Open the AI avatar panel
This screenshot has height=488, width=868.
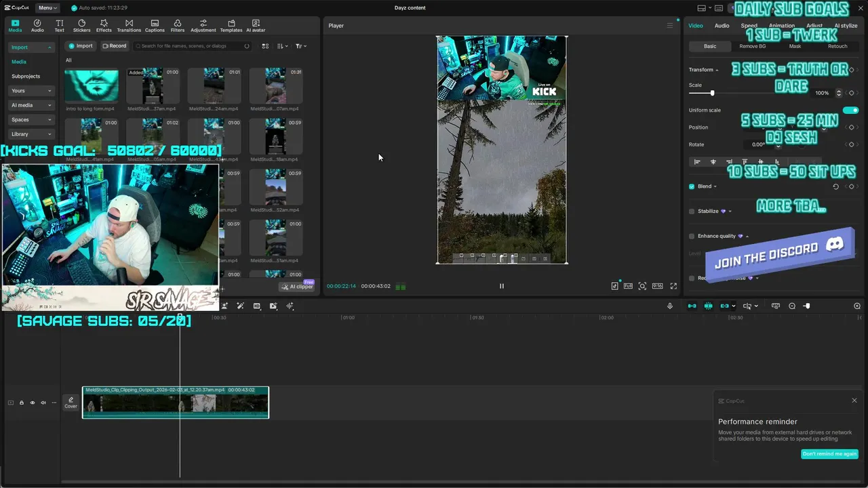click(x=256, y=26)
